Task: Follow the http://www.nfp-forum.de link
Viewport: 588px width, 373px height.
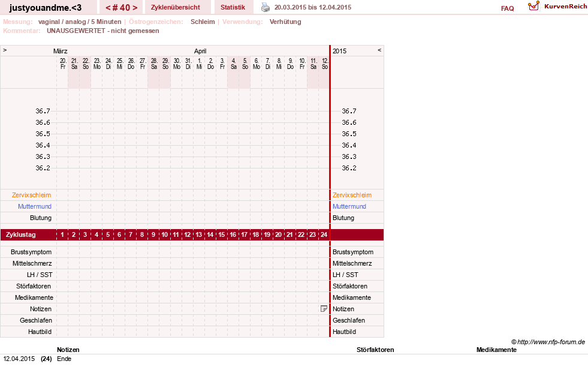Action: coord(551,342)
